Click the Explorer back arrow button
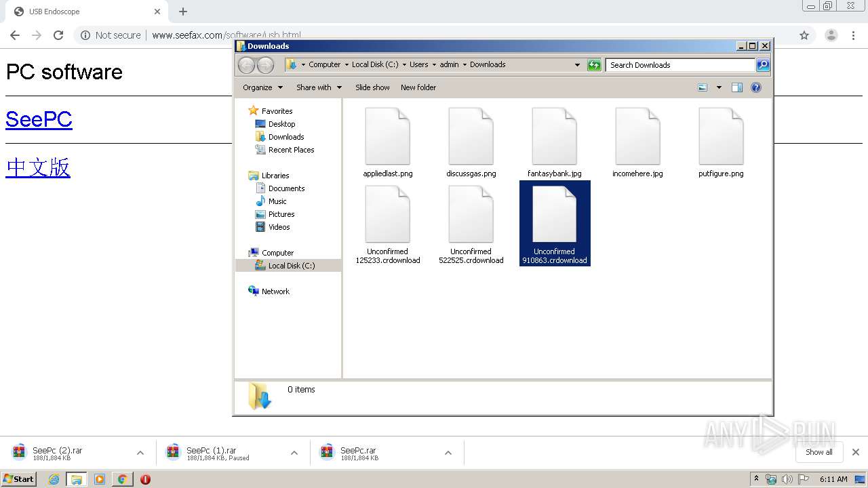 click(x=247, y=65)
